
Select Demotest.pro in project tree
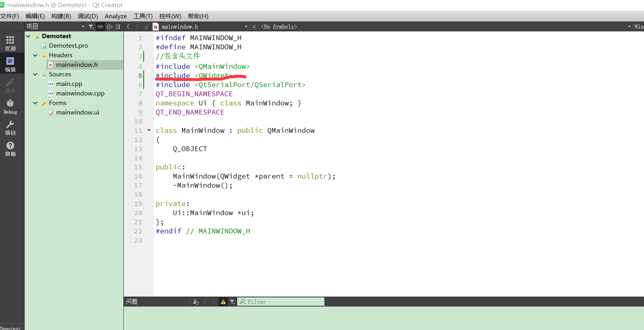pos(68,46)
